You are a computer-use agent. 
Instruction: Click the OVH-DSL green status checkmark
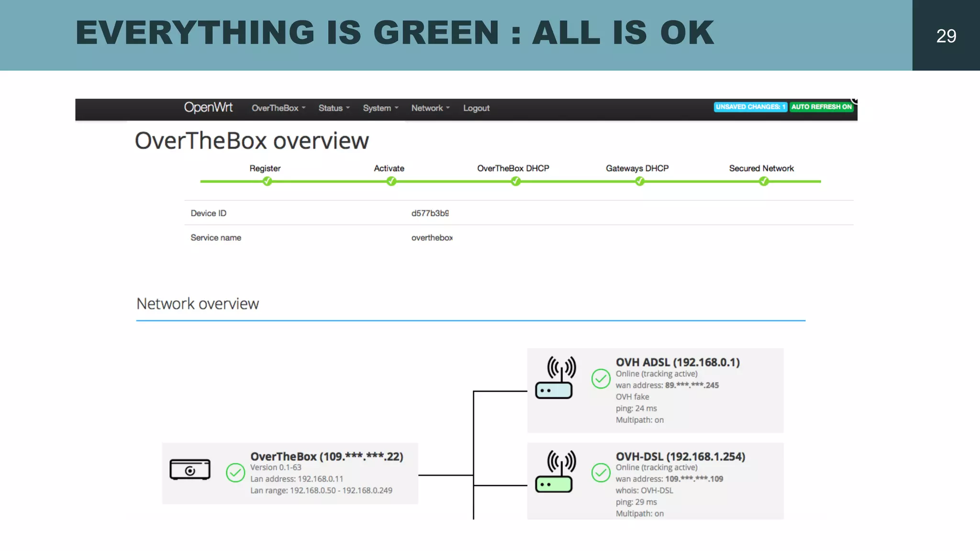[601, 473]
